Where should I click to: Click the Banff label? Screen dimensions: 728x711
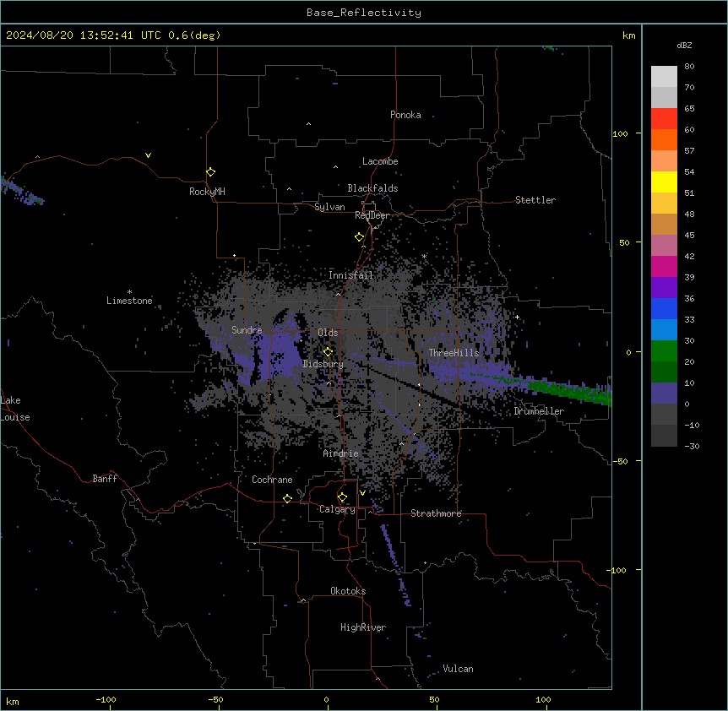(x=105, y=479)
